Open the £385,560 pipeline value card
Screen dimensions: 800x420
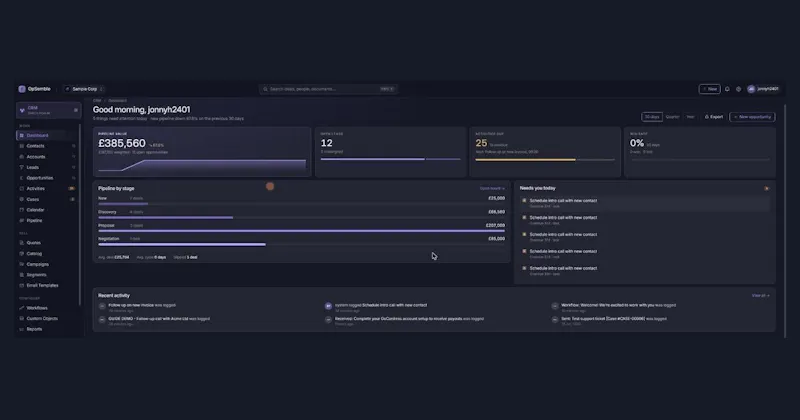[x=202, y=152]
